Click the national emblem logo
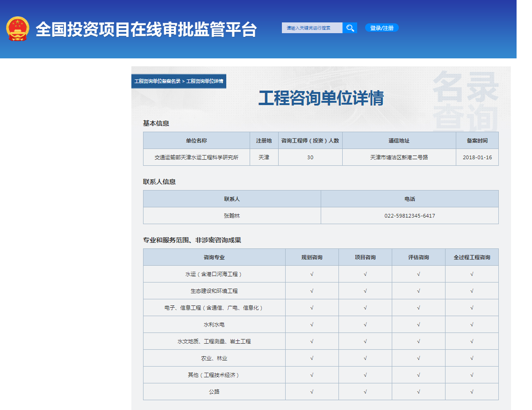Image resolution: width=532 pixels, height=410 pixels. [17, 28]
